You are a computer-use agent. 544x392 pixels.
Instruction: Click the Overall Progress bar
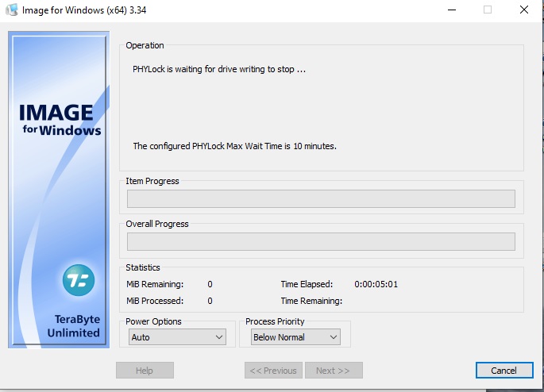(321, 241)
